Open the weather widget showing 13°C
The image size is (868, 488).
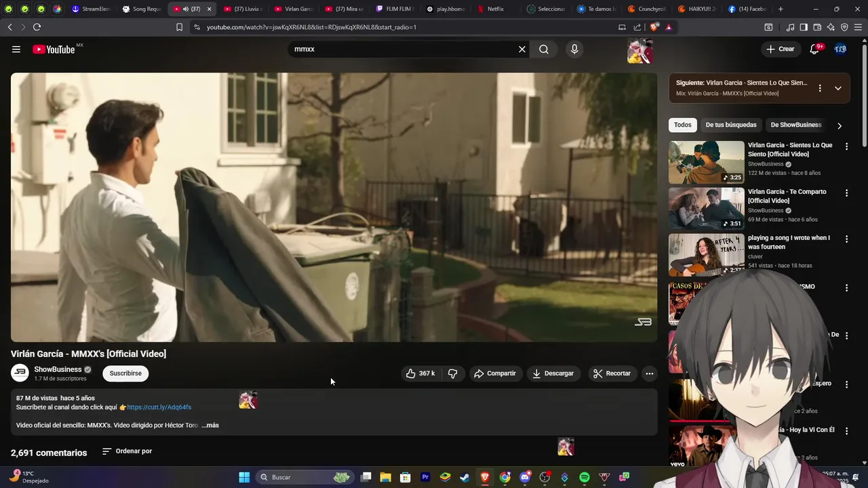pos(28,477)
